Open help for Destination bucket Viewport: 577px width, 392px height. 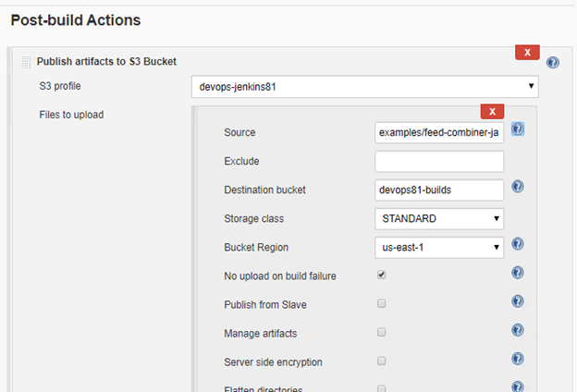tap(518, 187)
